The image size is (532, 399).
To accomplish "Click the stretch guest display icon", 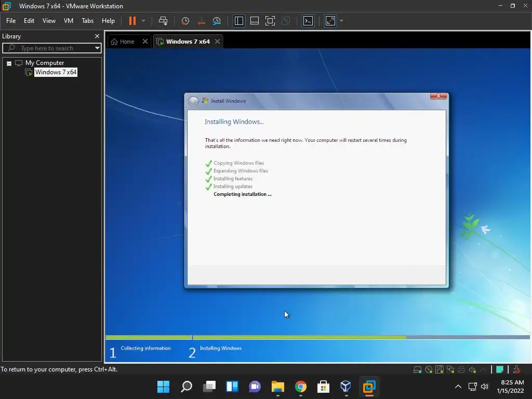I will click(330, 21).
